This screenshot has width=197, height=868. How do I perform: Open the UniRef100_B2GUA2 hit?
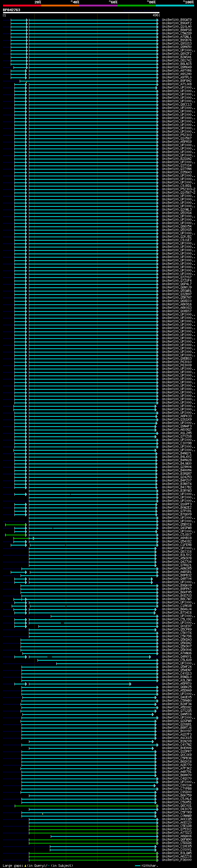(176, 159)
